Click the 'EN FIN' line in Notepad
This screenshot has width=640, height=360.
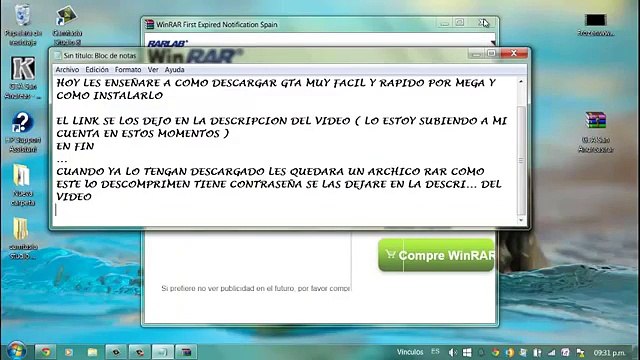(75, 146)
